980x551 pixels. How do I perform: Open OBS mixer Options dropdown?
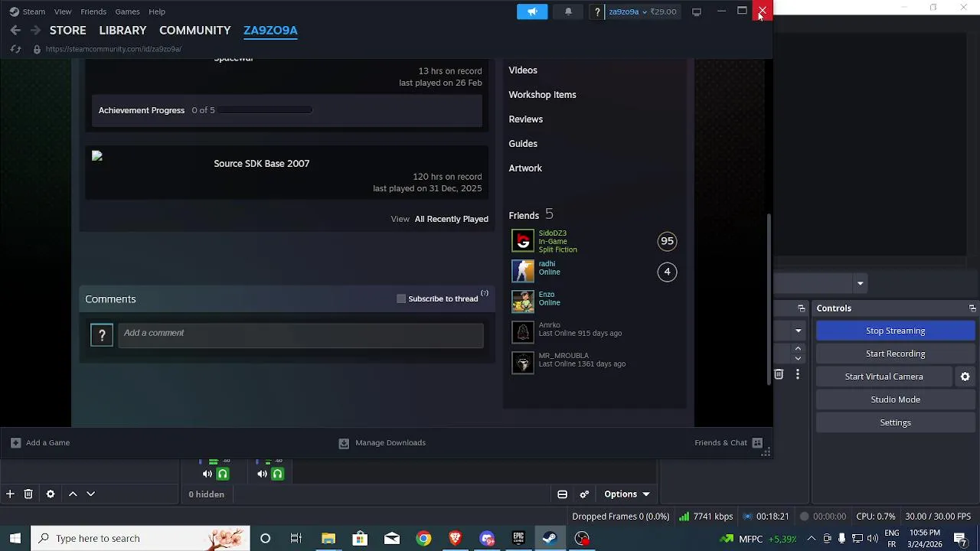click(627, 494)
